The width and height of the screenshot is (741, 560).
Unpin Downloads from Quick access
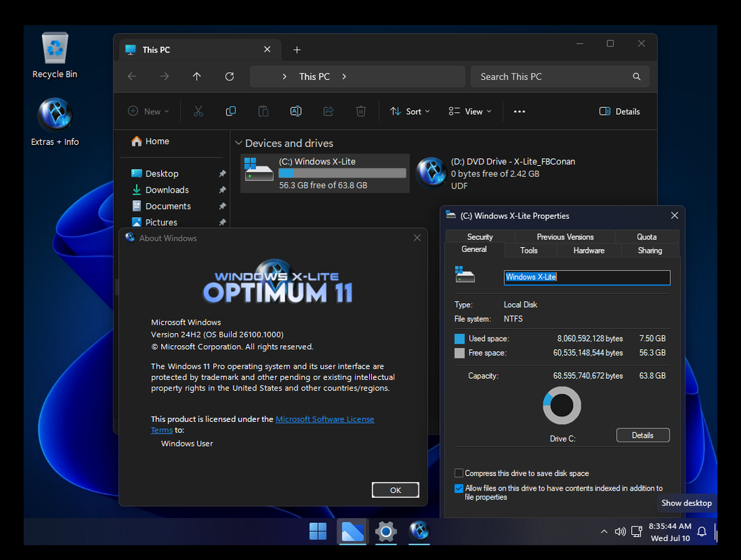pyautogui.click(x=222, y=190)
